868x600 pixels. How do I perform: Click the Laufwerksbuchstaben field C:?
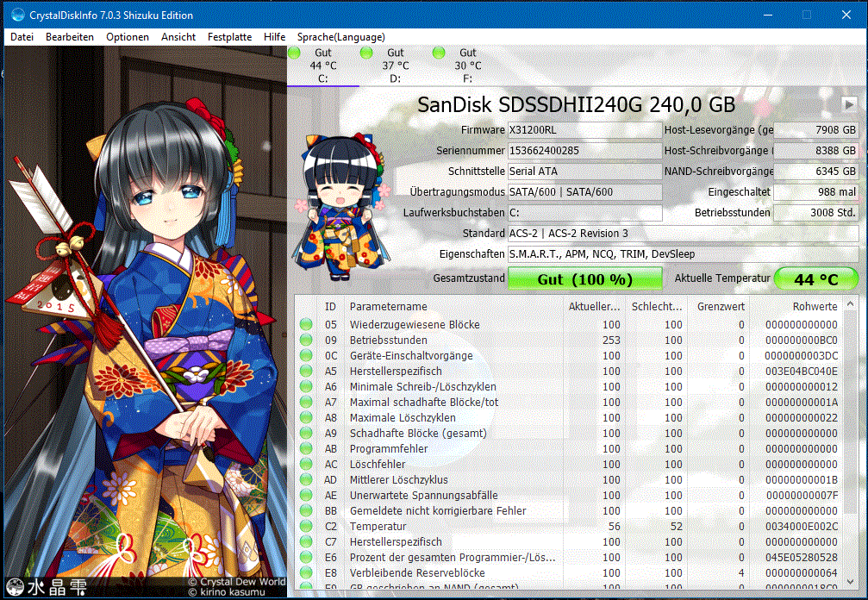pyautogui.click(x=584, y=213)
